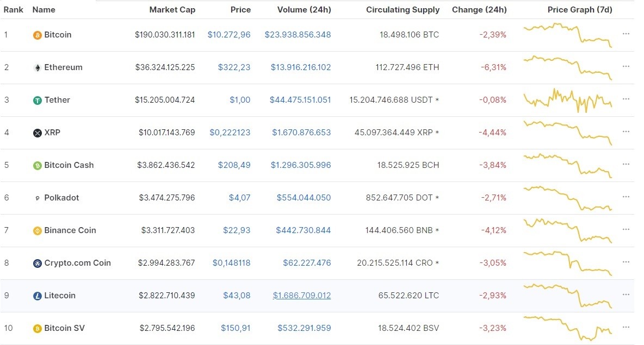Screen dimensions: 644x345
Task: Open Bitcoin's price link showing $10.272,96
Action: tap(229, 34)
